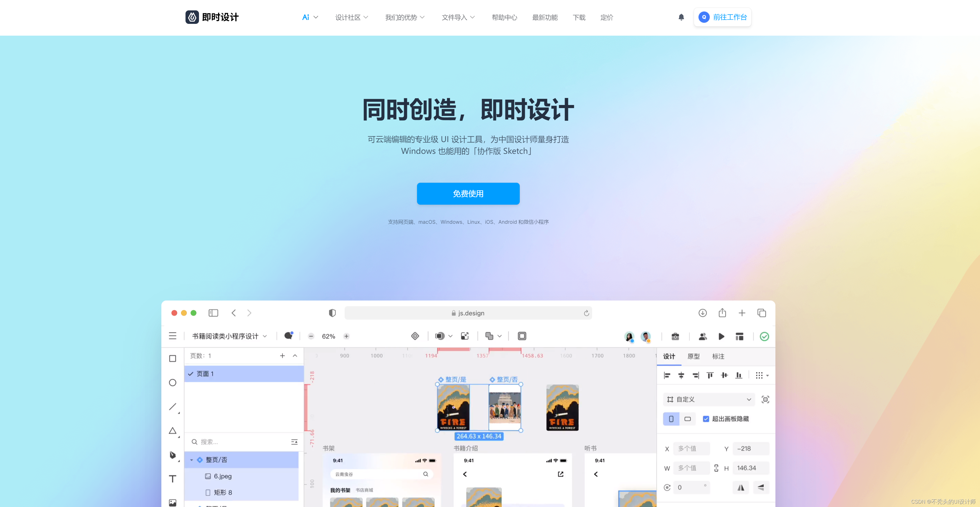Collapse the 整页/否 layer tree
The image size is (980, 507).
[x=191, y=460]
